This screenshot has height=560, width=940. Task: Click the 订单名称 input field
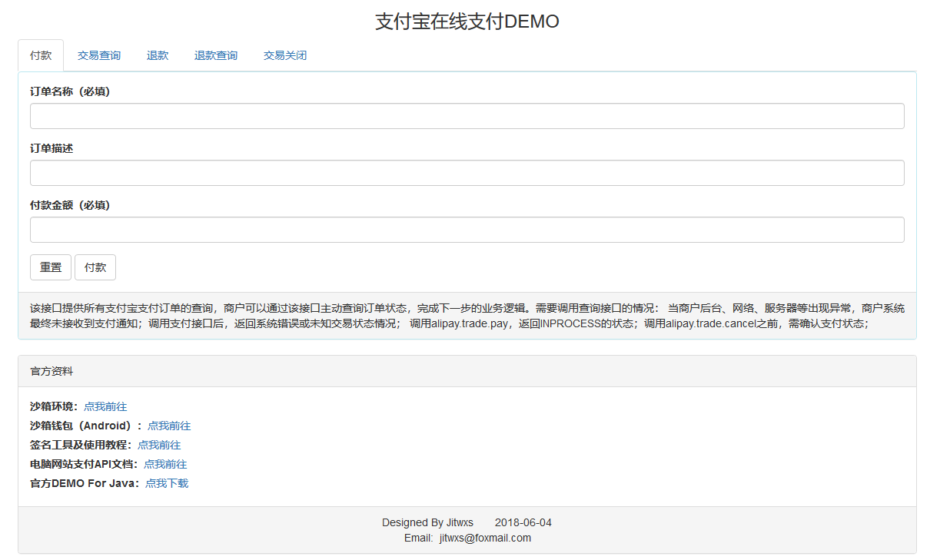[467, 116]
